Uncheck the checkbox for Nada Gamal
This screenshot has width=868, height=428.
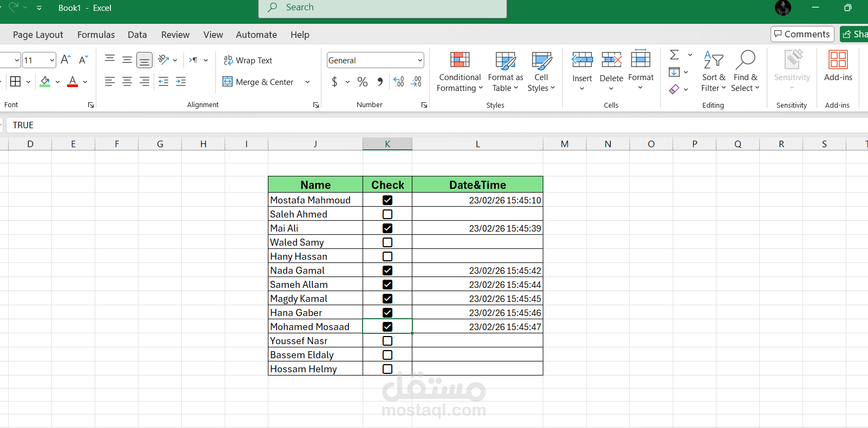(x=387, y=271)
